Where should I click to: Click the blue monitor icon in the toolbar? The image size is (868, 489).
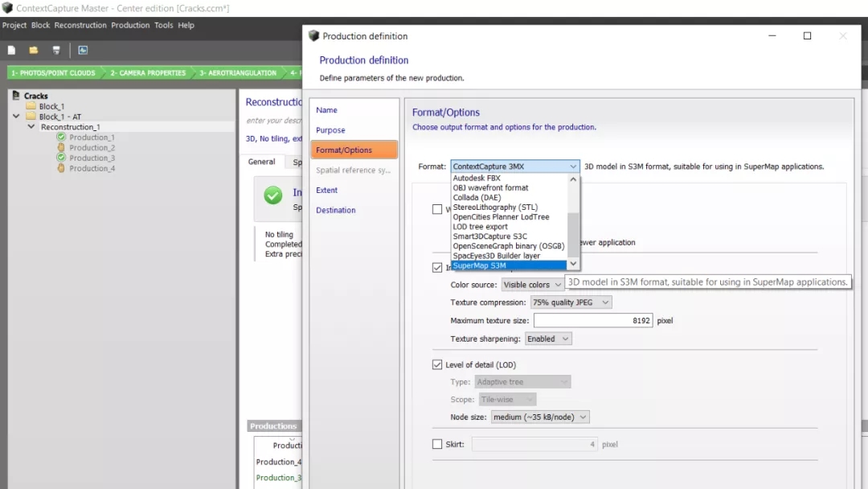tap(83, 51)
